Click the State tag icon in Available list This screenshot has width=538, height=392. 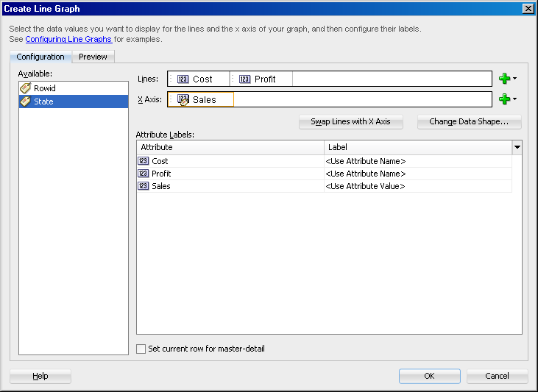coord(25,101)
